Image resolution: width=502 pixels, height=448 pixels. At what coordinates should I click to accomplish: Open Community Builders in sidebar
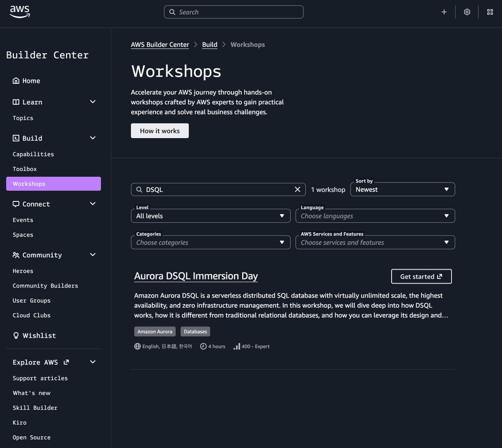(45, 286)
